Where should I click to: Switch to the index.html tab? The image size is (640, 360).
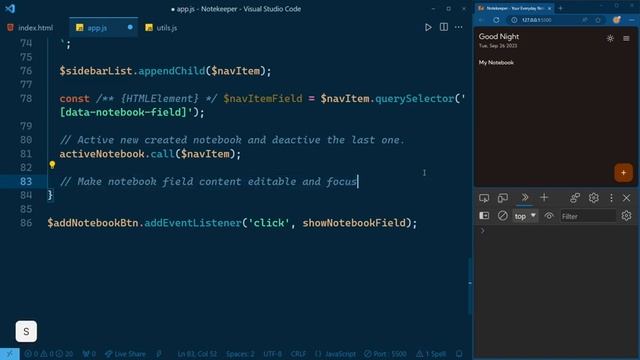pos(30,28)
